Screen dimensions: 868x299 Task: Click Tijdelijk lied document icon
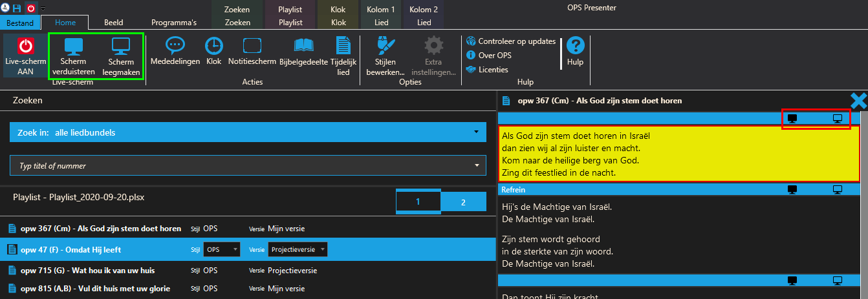[x=343, y=56]
